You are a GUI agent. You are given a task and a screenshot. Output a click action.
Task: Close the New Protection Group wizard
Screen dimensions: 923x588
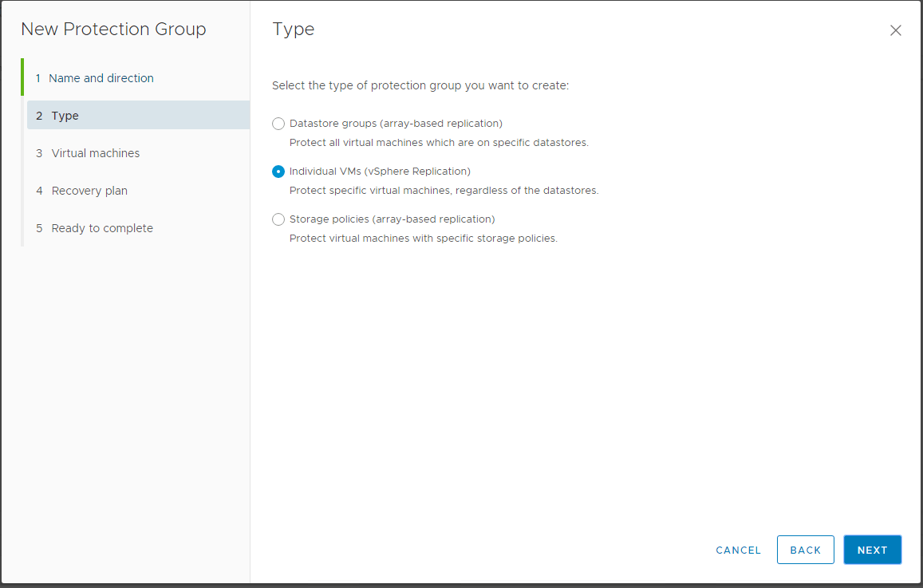click(895, 30)
